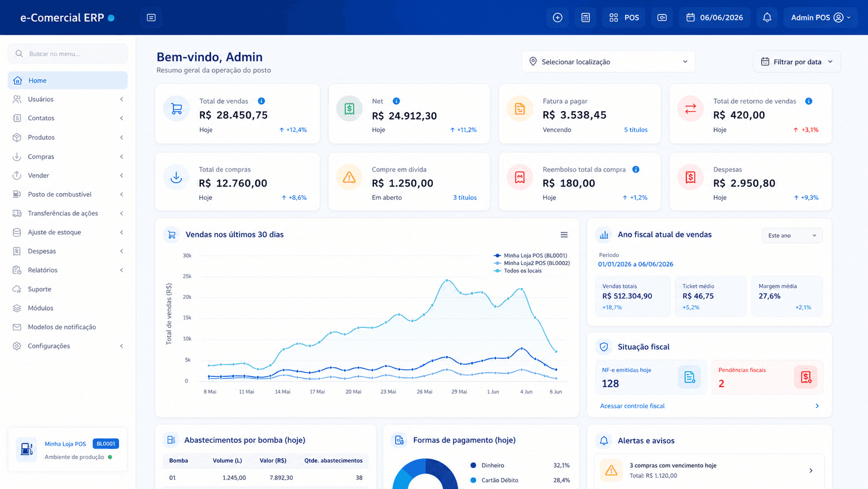Image resolution: width=868 pixels, height=489 pixels.
Task: Click info icon beside Total de retorno de vendas
Action: pyautogui.click(x=809, y=101)
